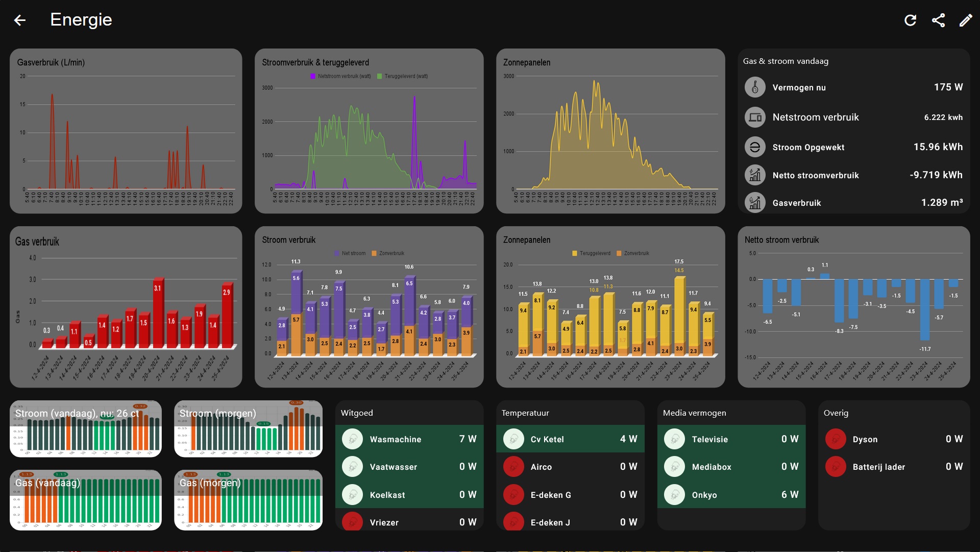Click Wasmachine 7 W reading
The width and height of the screenshot is (980, 552).
[468, 439]
